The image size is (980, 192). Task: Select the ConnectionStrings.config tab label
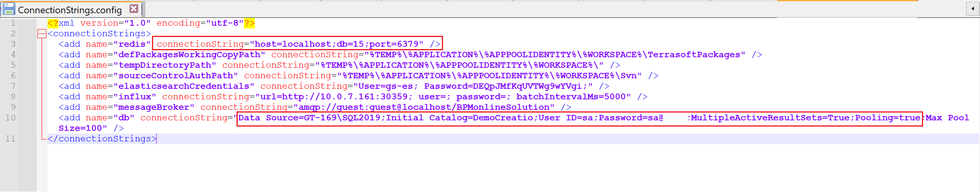pos(70,10)
